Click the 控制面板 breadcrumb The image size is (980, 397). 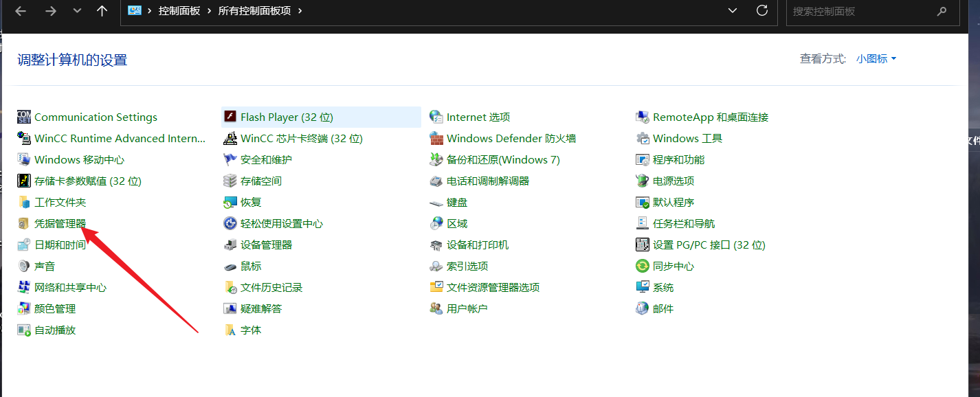point(180,11)
